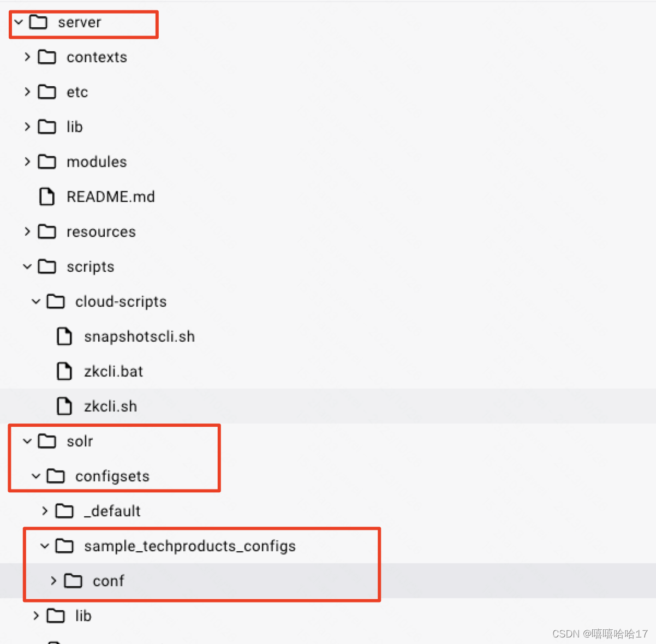Click the snapshotscli.sh file icon
Screen dimensions: 656x644
click(x=64, y=336)
